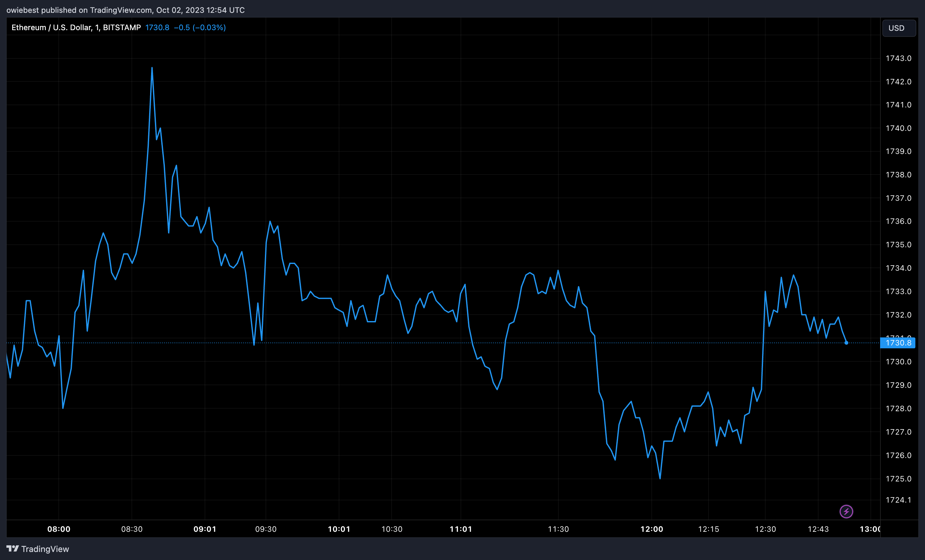The width and height of the screenshot is (925, 560).
Task: Click the 1737.0 price axis label
Action: pyautogui.click(x=898, y=198)
